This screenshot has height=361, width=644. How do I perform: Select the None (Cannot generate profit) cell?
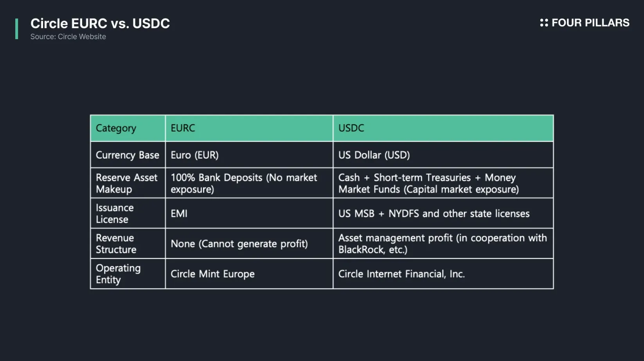coord(249,244)
